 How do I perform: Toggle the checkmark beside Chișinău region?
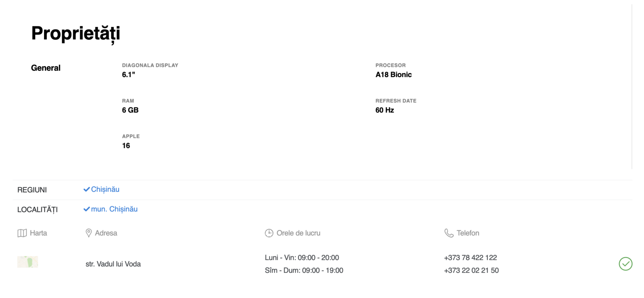tap(87, 190)
